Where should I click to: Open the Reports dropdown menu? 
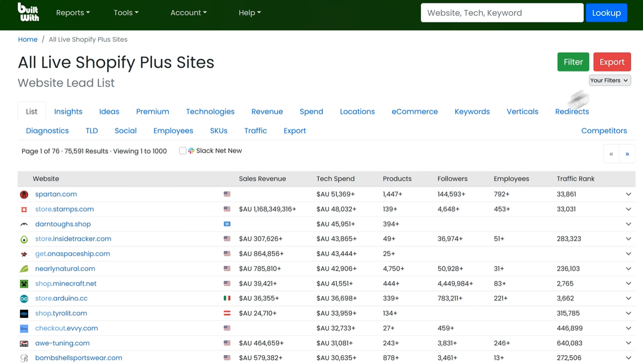click(x=73, y=13)
